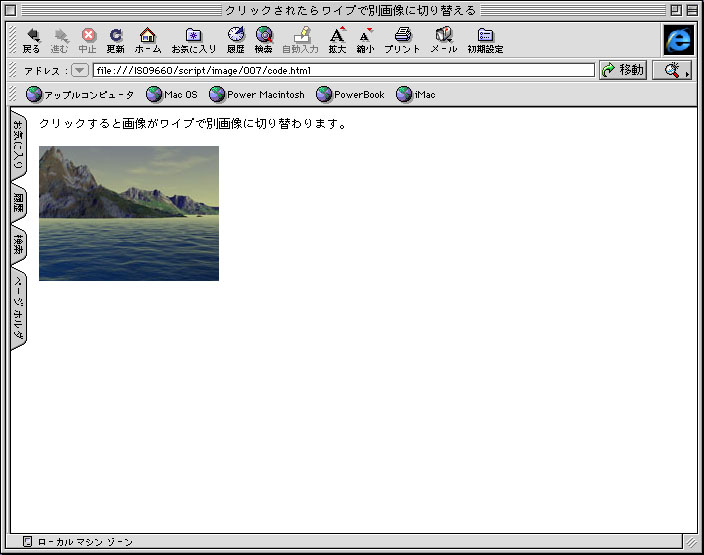Click the mountain and sea landscape image
This screenshot has height=555, width=704.
[129, 213]
